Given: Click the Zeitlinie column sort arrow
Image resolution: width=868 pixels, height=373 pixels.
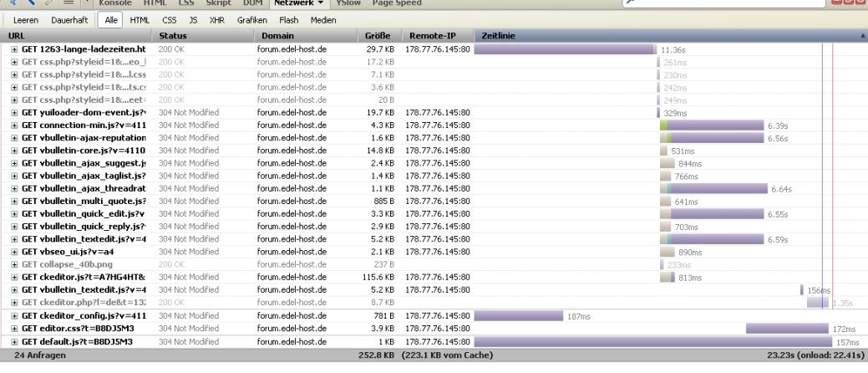Looking at the screenshot, I should (x=862, y=37).
